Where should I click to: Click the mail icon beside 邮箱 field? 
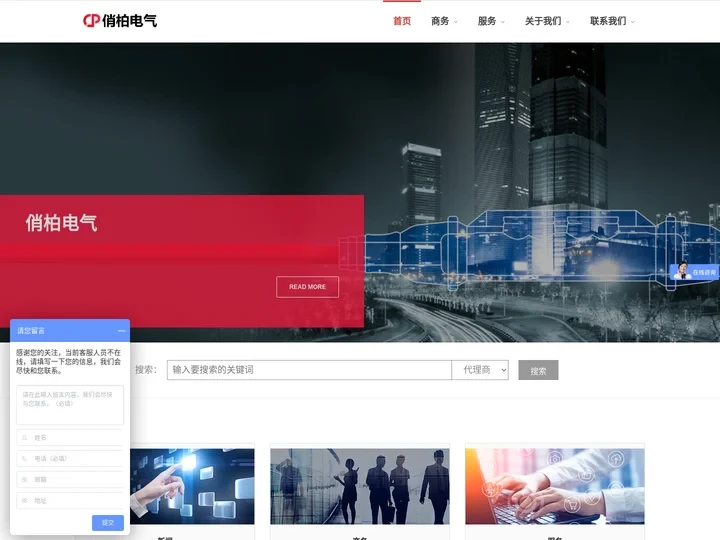coord(24,479)
